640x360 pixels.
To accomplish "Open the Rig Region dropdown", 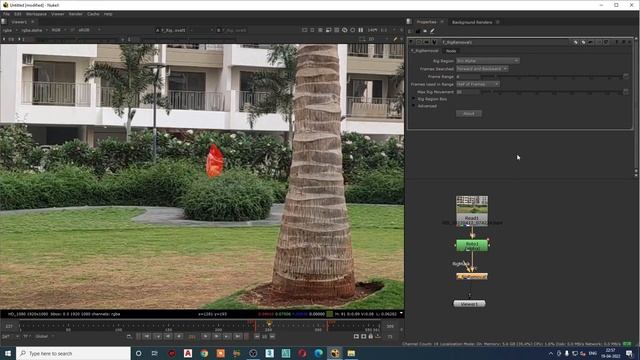I will pyautogui.click(x=488, y=61).
